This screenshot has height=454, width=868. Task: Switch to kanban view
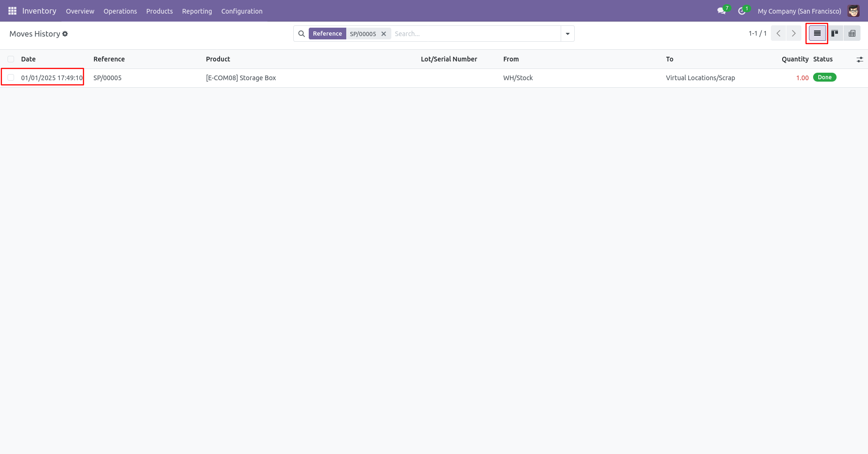tap(835, 33)
